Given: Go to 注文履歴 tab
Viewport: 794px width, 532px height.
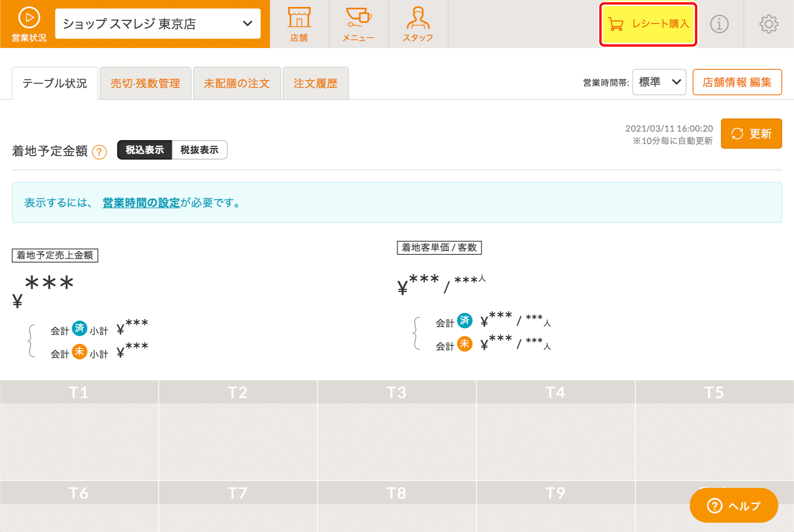Looking at the screenshot, I should pyautogui.click(x=315, y=83).
